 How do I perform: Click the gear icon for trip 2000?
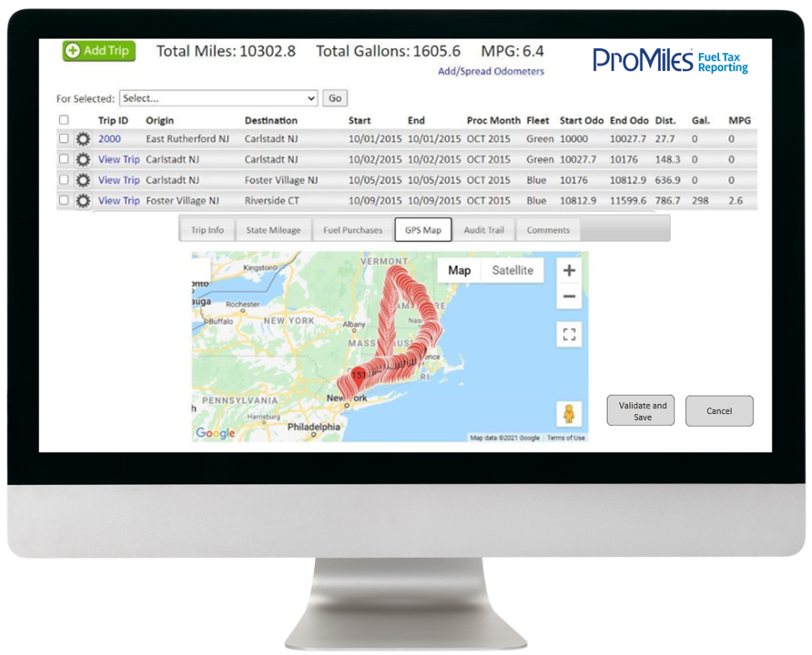[x=83, y=139]
